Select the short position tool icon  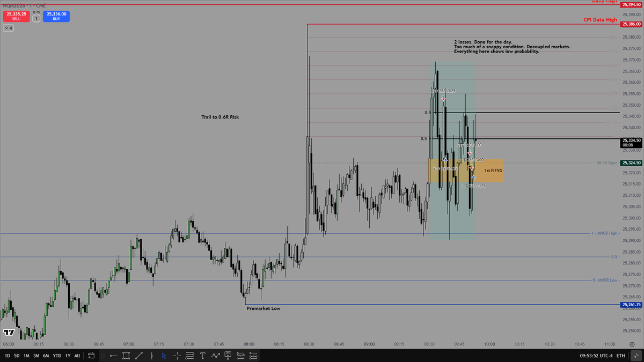[253, 356]
